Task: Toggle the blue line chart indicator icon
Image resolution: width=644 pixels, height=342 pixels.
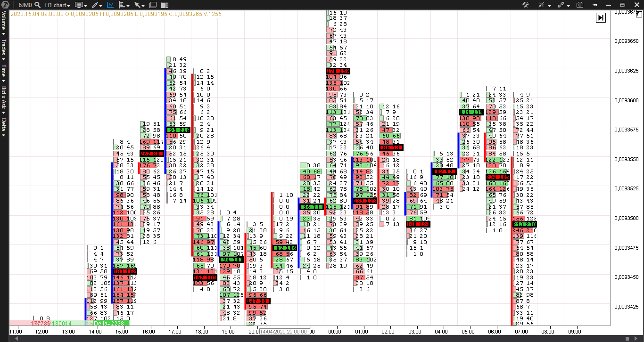Action: [x=110, y=5]
